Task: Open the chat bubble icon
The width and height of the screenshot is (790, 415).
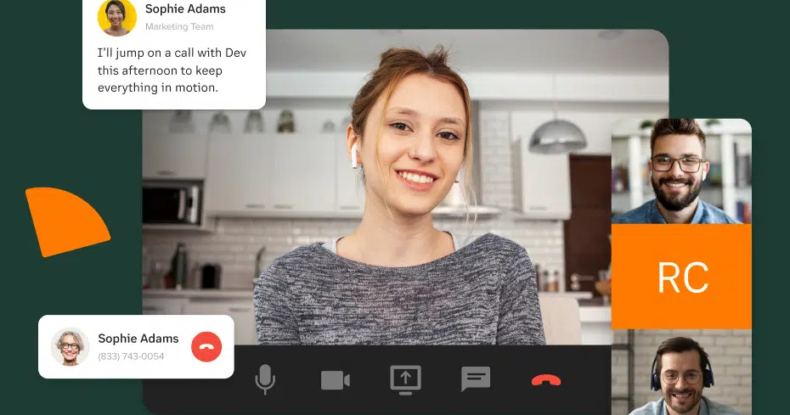Action: 475,379
